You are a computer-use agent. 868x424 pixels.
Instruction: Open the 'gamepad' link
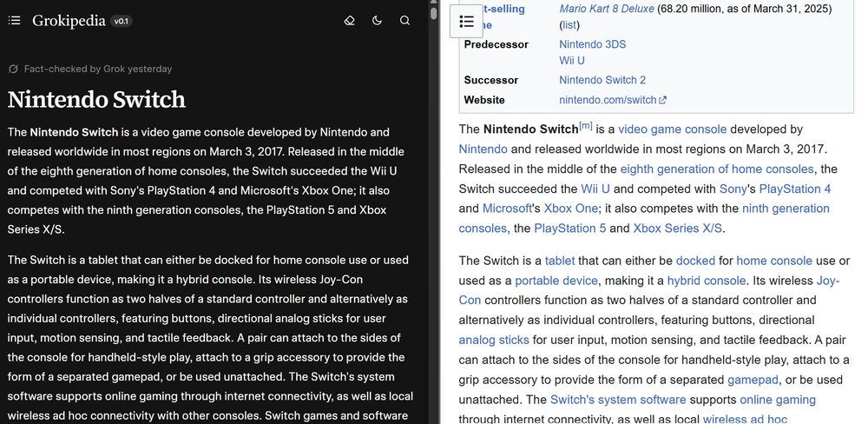[x=753, y=380]
